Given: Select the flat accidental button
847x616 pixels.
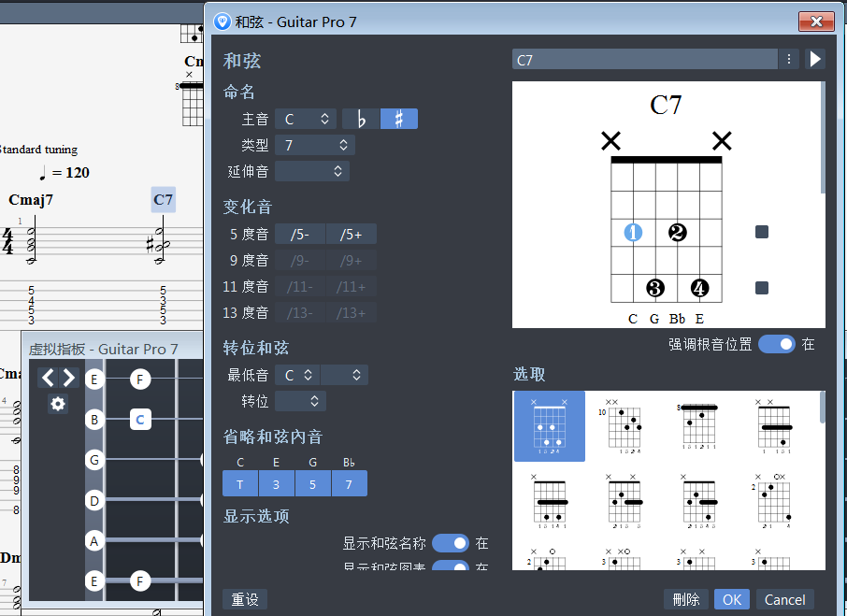Looking at the screenshot, I should [x=361, y=119].
